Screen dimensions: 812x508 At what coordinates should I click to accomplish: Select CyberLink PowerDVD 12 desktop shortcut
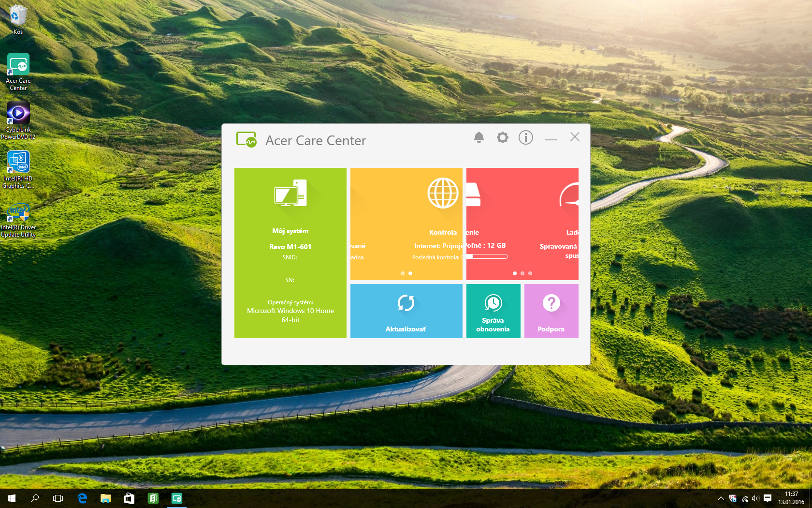tap(18, 121)
